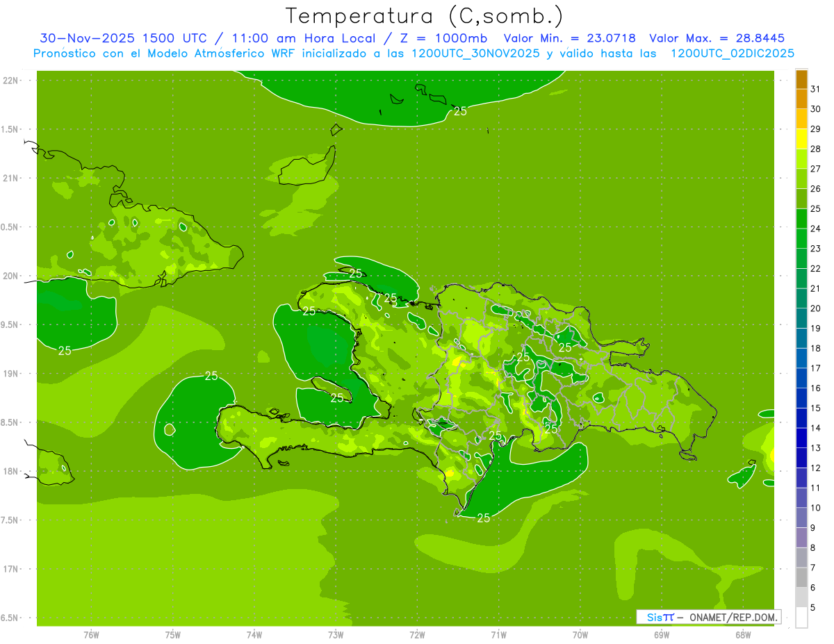Select the "Valor Min. = 23.0718" readout
The height and width of the screenshot is (644, 834).
569,38
